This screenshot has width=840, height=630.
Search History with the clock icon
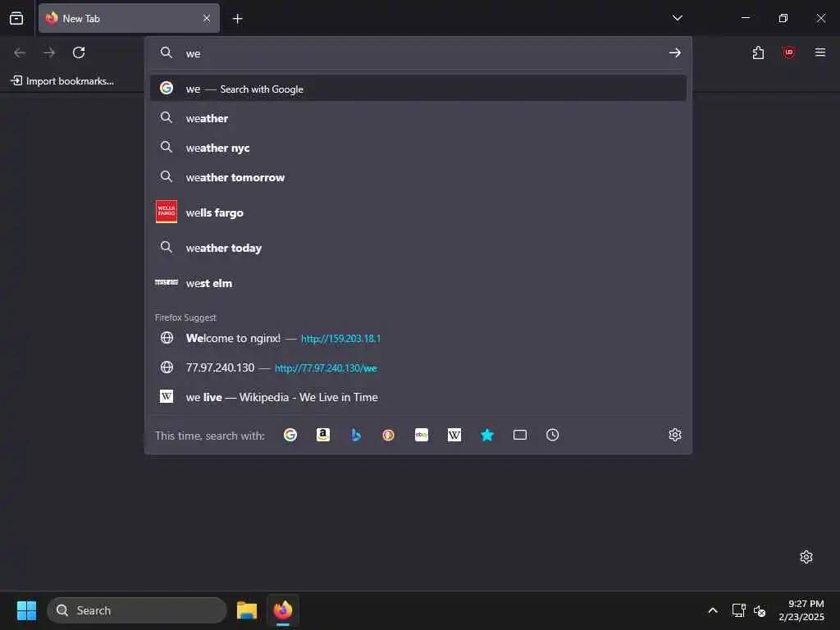click(x=552, y=435)
